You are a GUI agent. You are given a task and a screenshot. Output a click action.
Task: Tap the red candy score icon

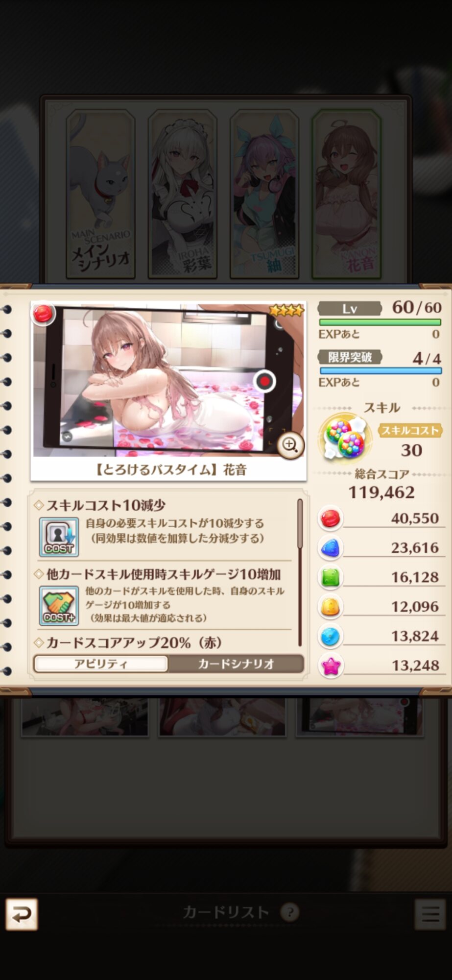[330, 518]
